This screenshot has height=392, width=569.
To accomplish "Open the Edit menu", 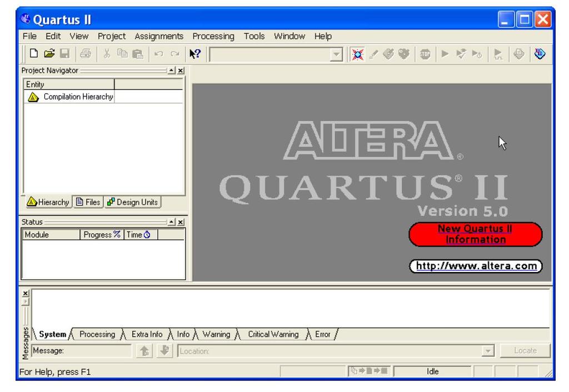I will pos(53,36).
